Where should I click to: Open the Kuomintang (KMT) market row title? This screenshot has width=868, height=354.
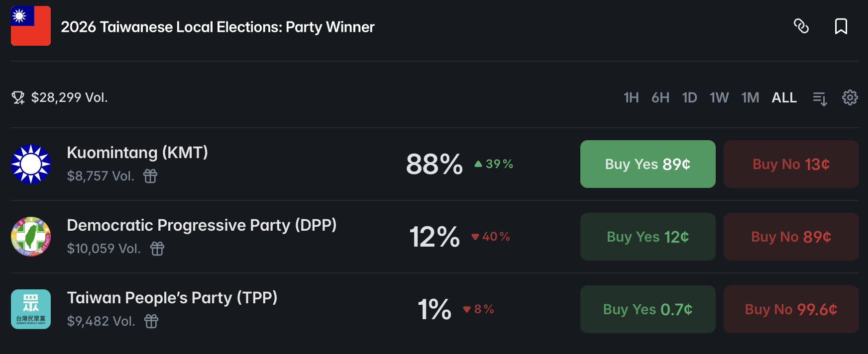coord(137,153)
